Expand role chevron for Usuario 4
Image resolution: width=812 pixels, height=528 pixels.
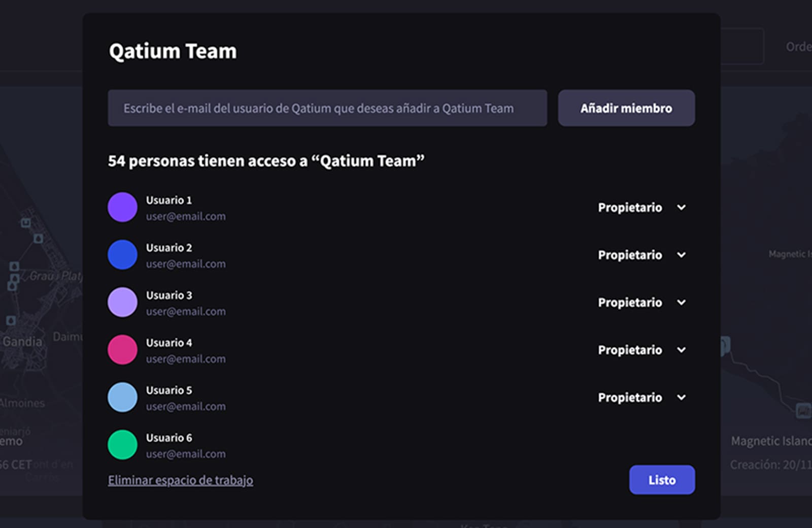click(x=682, y=350)
